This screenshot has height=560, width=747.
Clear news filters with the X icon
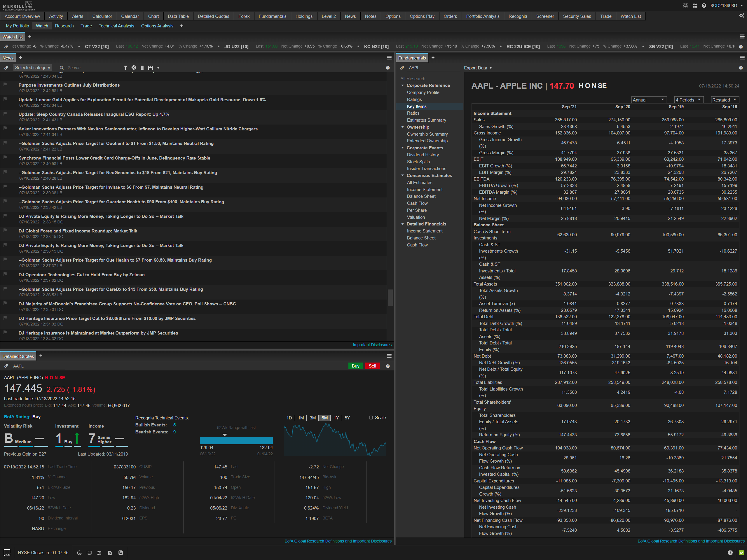(x=134, y=68)
